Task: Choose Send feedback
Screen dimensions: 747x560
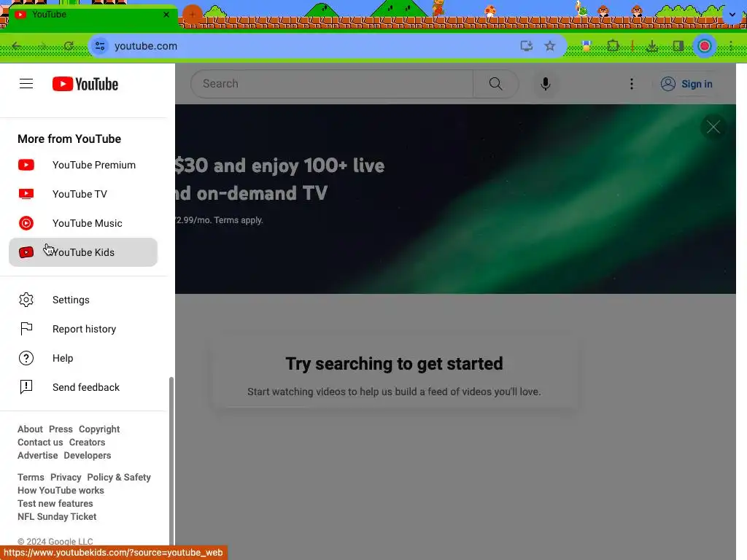Action: click(x=83, y=387)
